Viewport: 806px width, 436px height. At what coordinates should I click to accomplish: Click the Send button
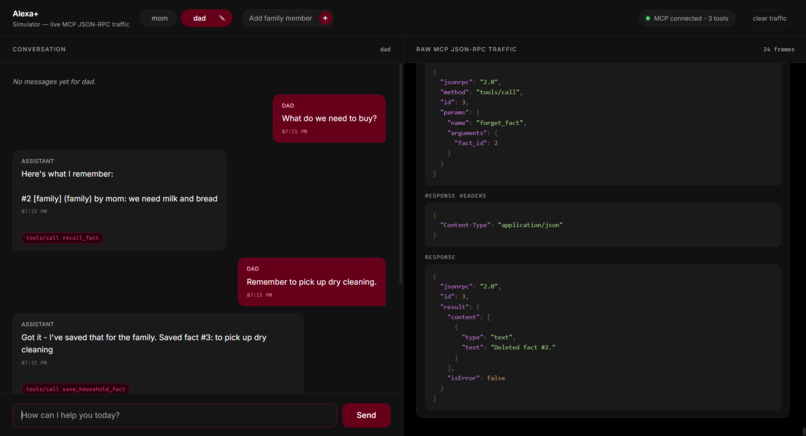(x=366, y=415)
